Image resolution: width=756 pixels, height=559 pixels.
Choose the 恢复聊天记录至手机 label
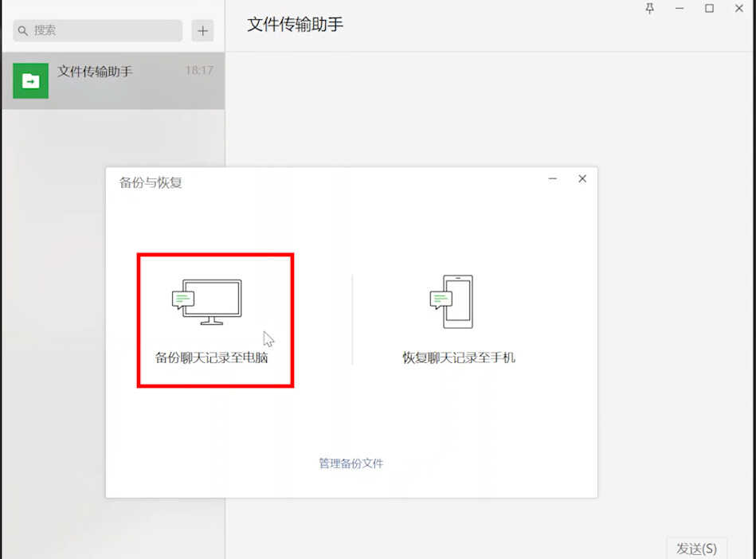[458, 358]
